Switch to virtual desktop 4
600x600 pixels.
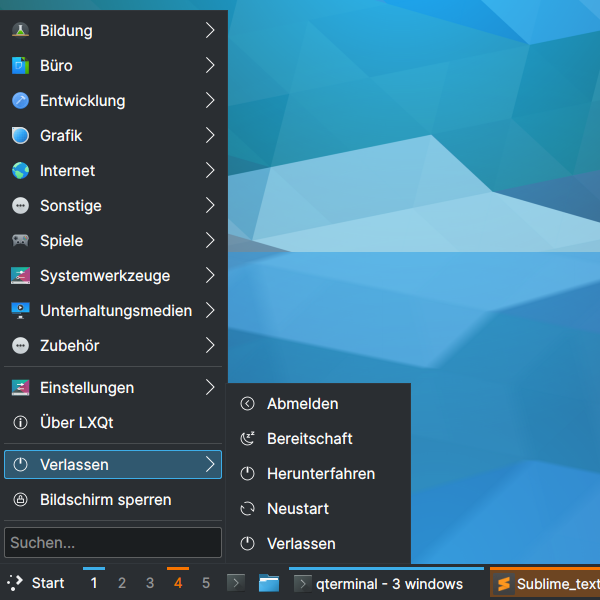178,583
